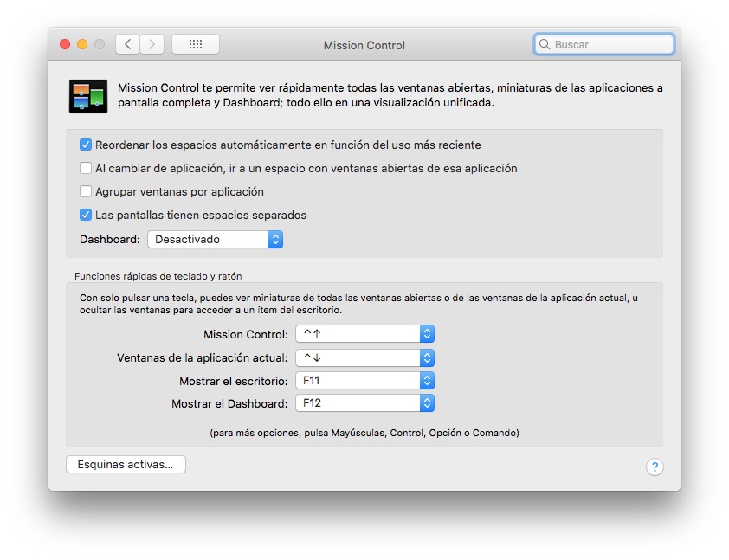
Task: Focus the Buscar search field
Action: click(x=604, y=45)
